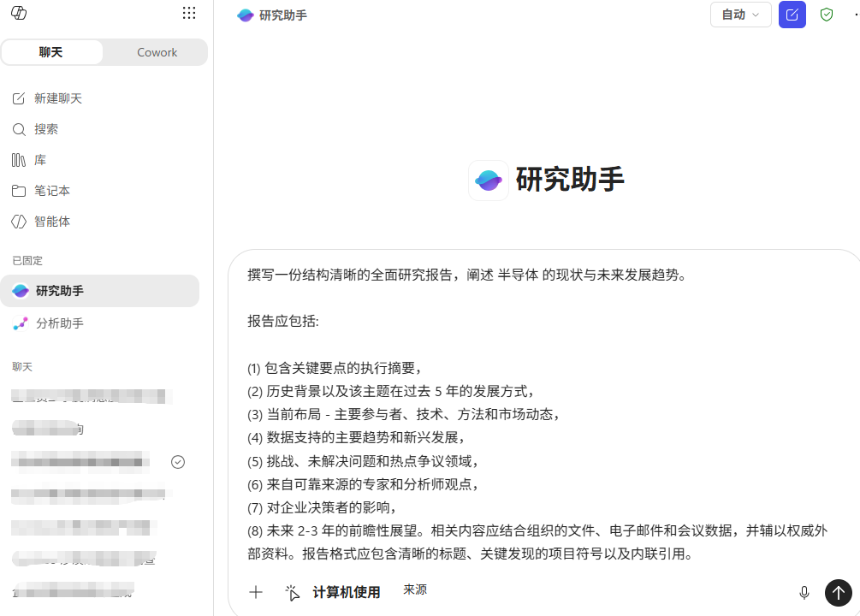860x616 pixels.
Task: Click the 新建聊天 pencil icon
Action: click(x=19, y=98)
